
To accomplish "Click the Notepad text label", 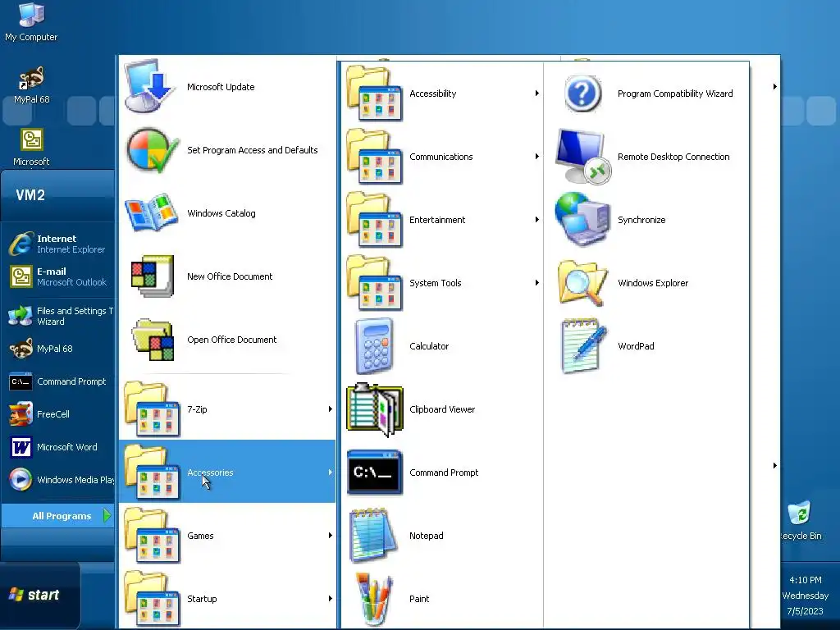I will click(x=426, y=536).
